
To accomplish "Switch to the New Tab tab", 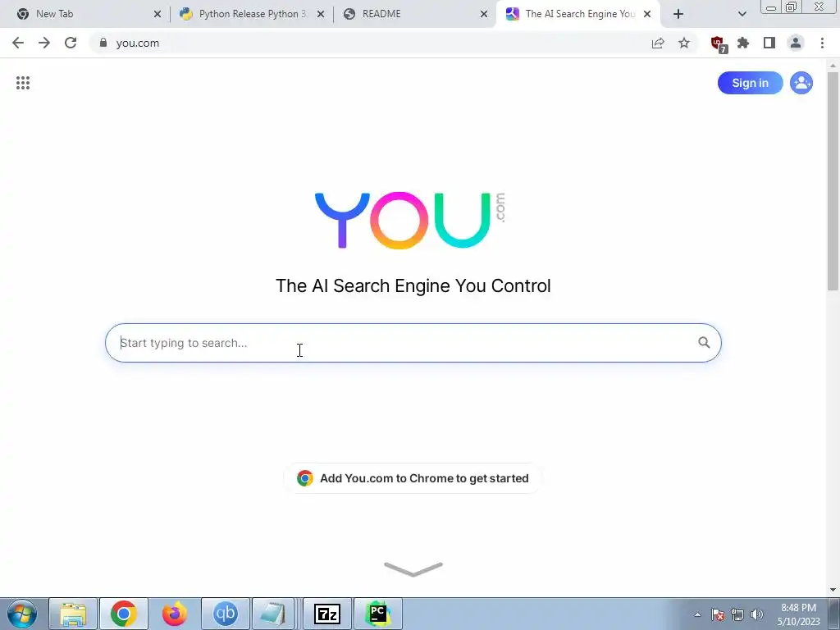I will (x=89, y=14).
